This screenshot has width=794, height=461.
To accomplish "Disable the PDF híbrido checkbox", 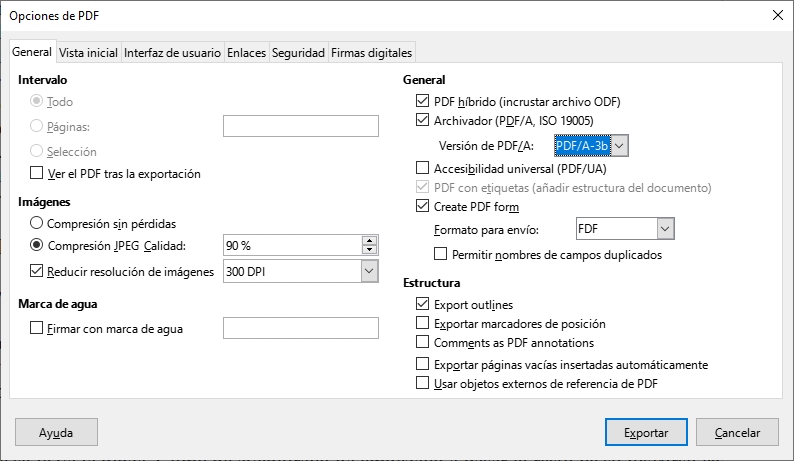I will click(x=422, y=102).
